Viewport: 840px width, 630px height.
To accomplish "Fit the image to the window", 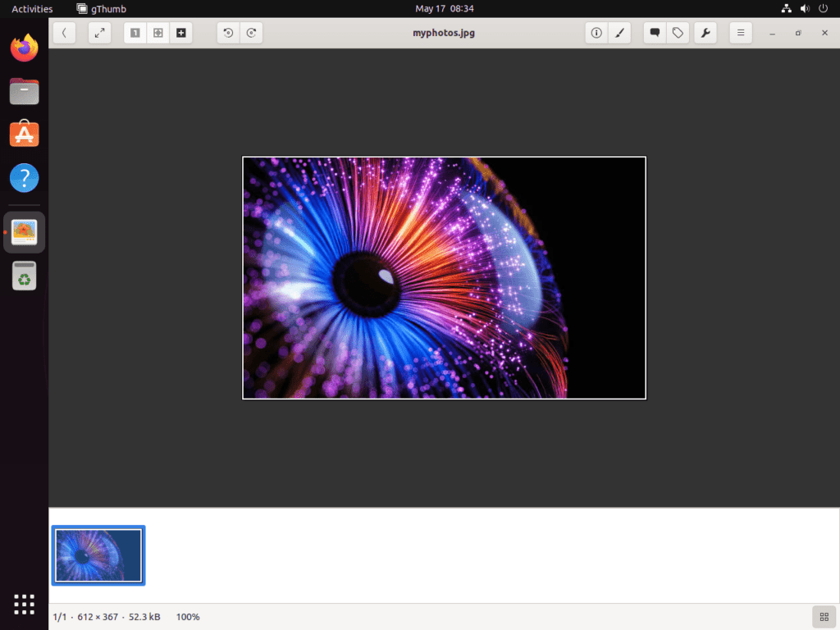I will 157,33.
